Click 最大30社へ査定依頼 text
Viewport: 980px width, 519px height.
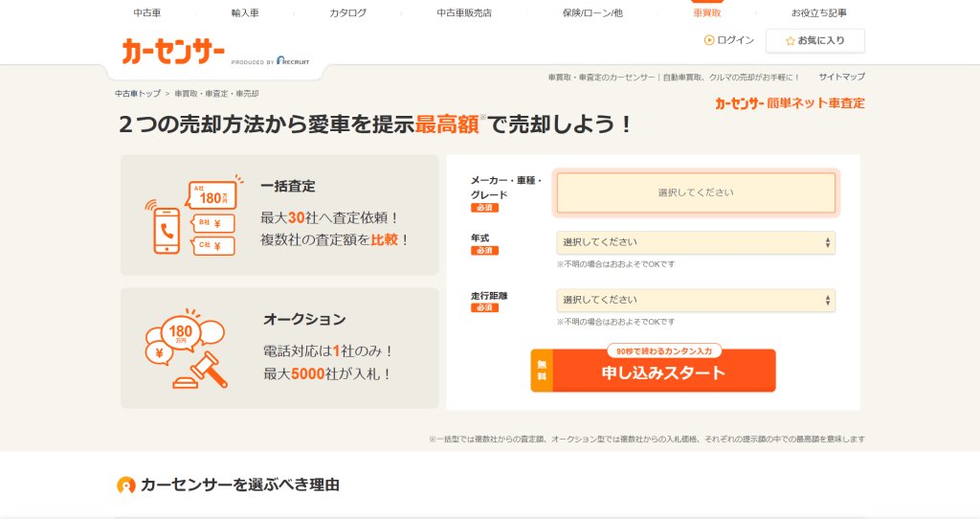[329, 217]
